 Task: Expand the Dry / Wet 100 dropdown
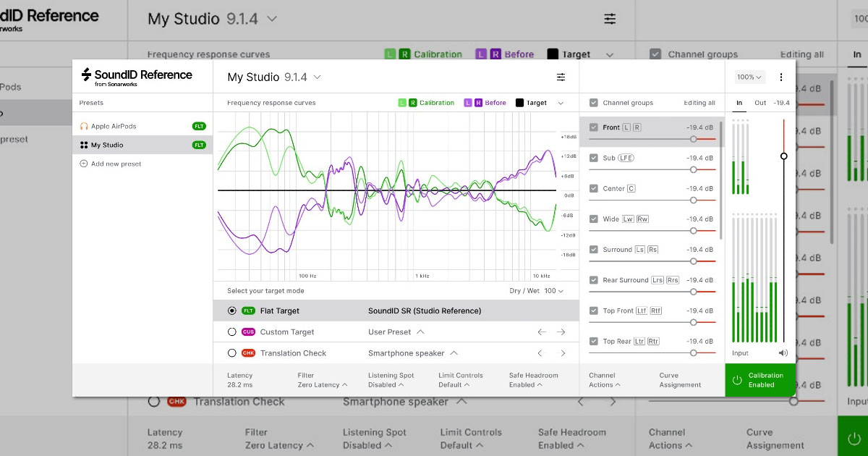tap(536, 291)
